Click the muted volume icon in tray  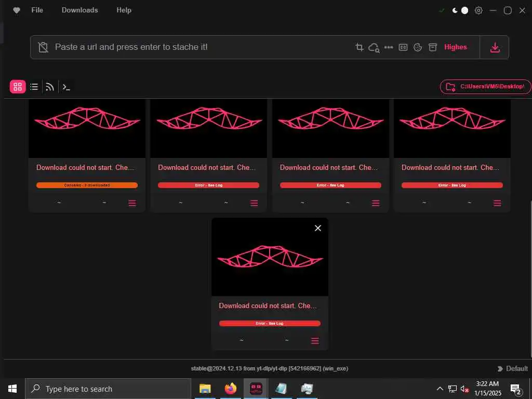tap(464, 389)
